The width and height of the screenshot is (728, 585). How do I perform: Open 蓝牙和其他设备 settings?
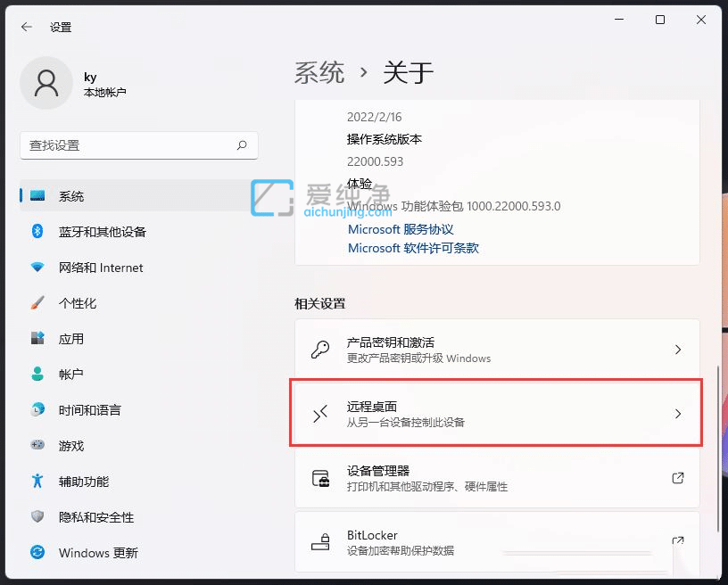[138, 231]
